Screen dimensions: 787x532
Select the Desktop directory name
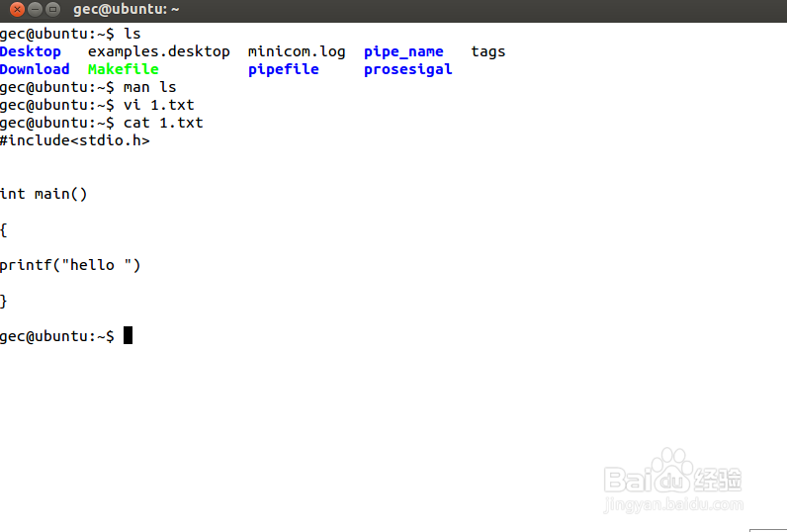point(30,51)
